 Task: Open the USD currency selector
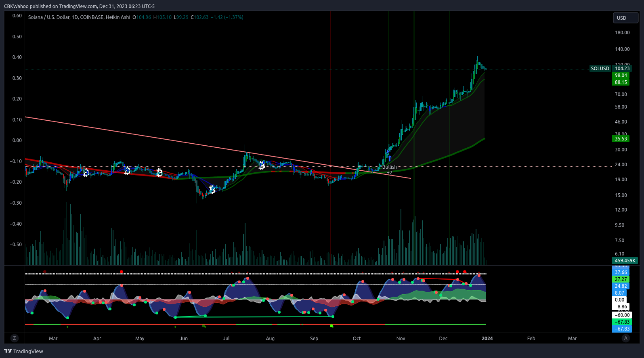pos(625,18)
